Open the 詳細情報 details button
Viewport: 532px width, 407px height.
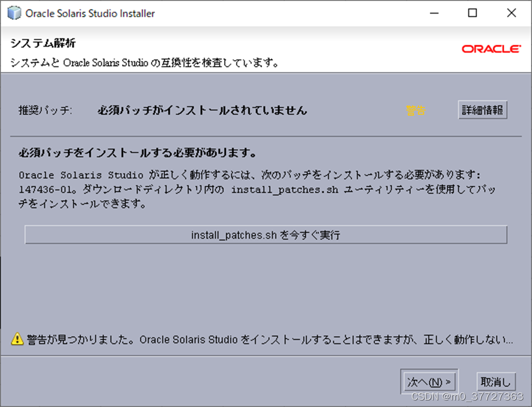click(x=482, y=109)
